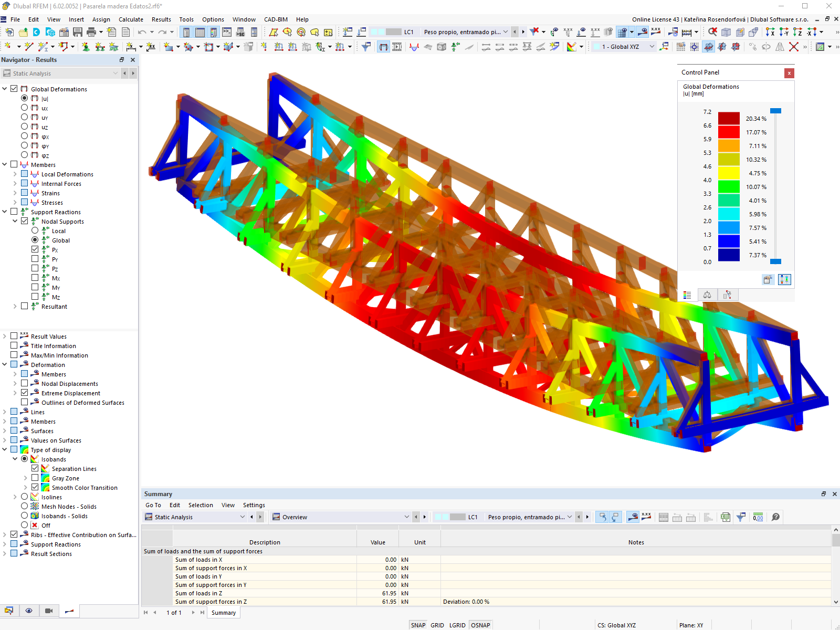Open the CAD-BIM menu
The image size is (840, 630).
click(276, 19)
